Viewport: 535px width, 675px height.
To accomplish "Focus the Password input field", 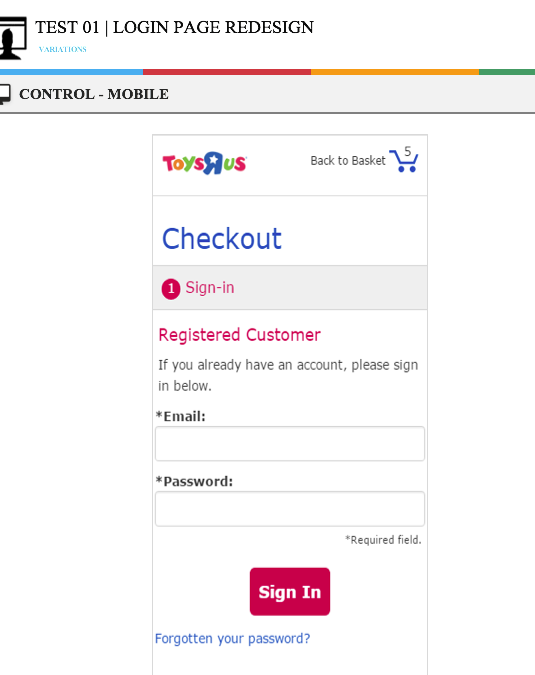I will pos(290,509).
